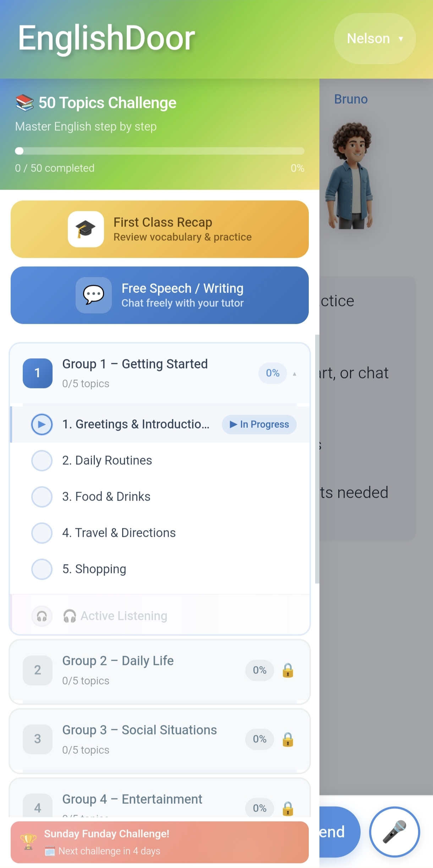
Task: Click the trophy icon in Sunday Funday banner
Action: [28, 842]
